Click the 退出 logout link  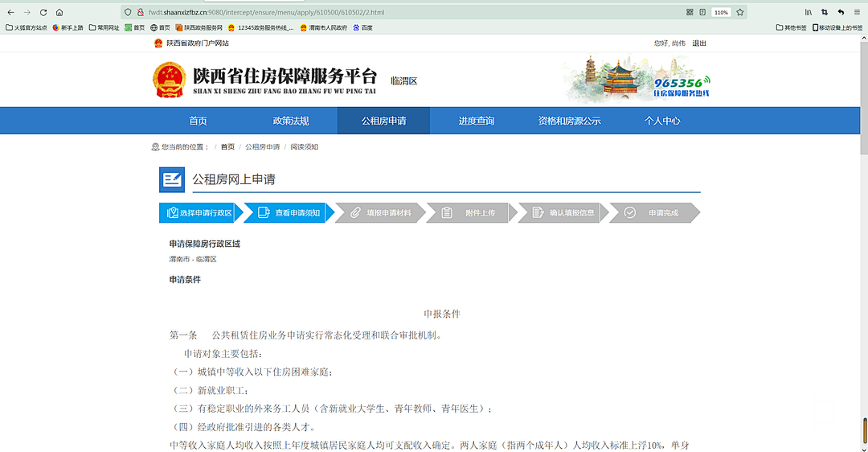pos(699,43)
